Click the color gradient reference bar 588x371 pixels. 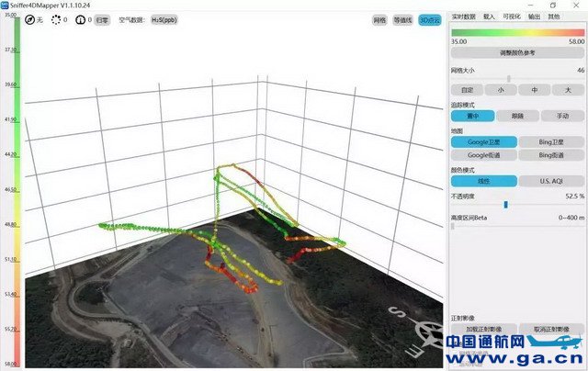pos(517,32)
